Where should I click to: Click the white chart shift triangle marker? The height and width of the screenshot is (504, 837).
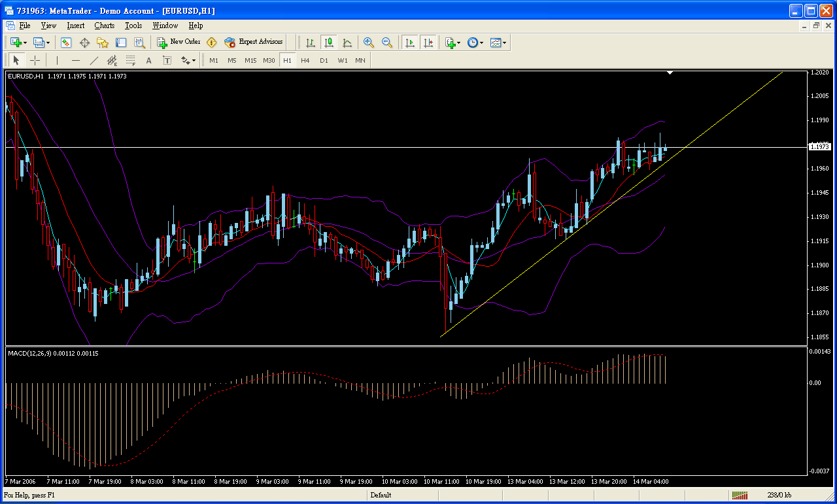point(670,73)
